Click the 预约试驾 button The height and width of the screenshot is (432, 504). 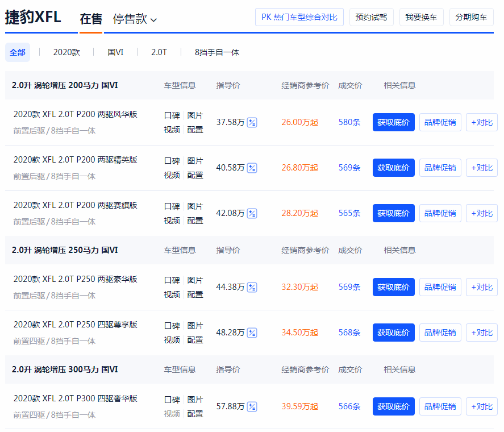tap(371, 17)
